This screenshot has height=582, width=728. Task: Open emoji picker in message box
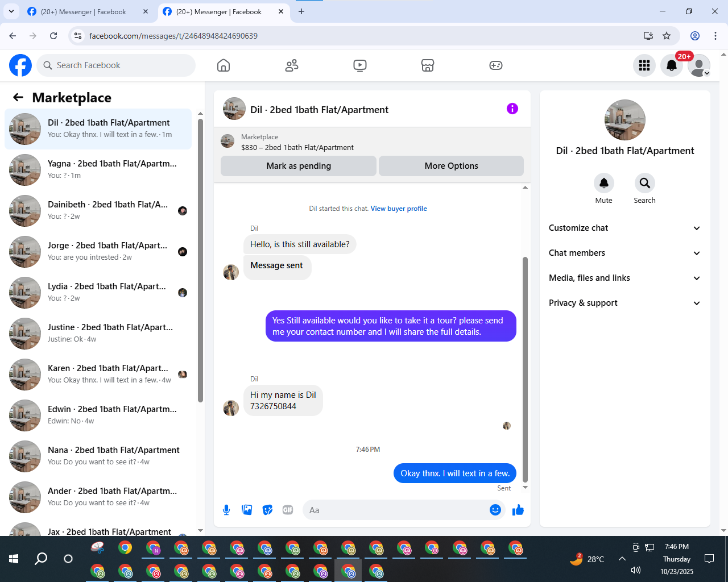point(495,510)
